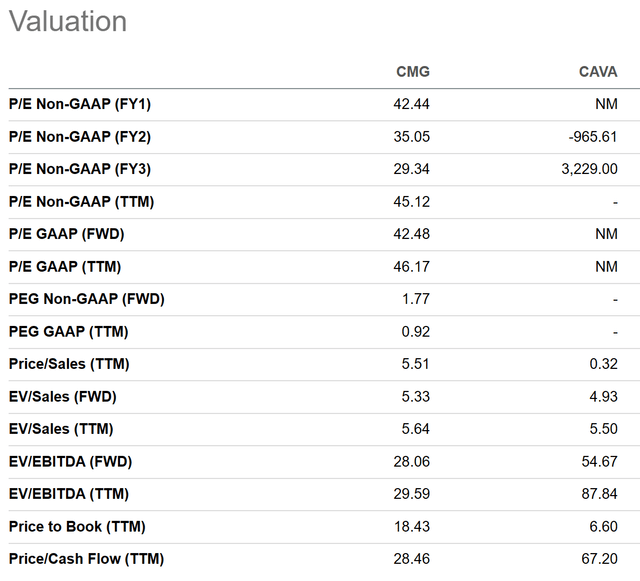This screenshot has width=640, height=581.
Task: Click the P/E Non-GAAP (FY3) row label
Action: 80,169
